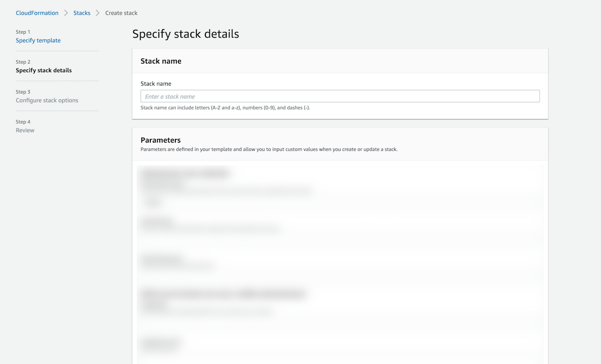Go to the Stacks breadcrumb link
This screenshot has width=601, height=364.
82,13
